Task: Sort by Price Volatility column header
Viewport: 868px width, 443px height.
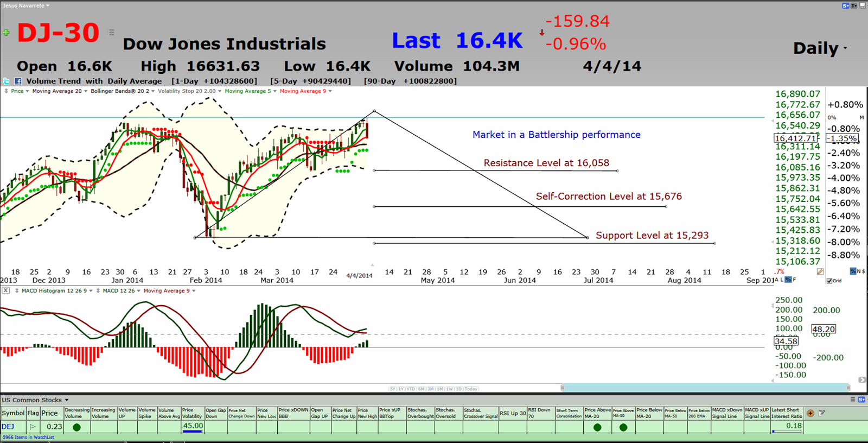Action: click(x=193, y=413)
